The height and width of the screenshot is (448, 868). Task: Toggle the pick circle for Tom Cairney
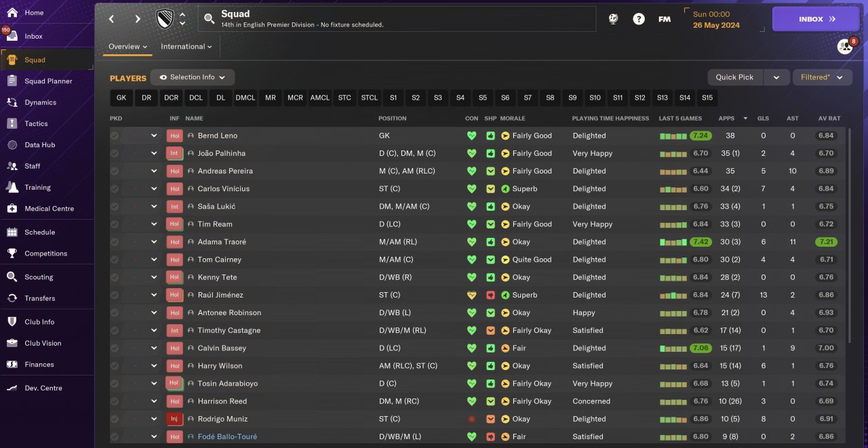[x=115, y=260]
